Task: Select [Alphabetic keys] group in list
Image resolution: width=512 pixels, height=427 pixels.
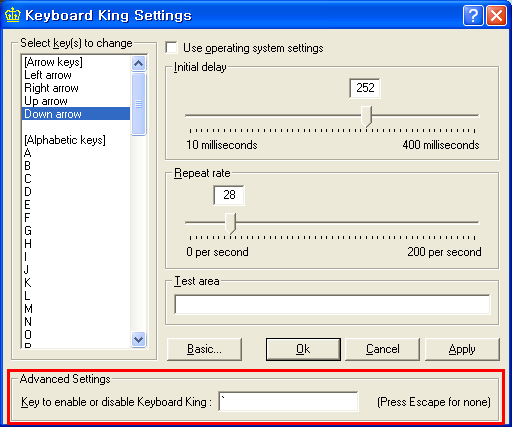Action: [x=76, y=140]
